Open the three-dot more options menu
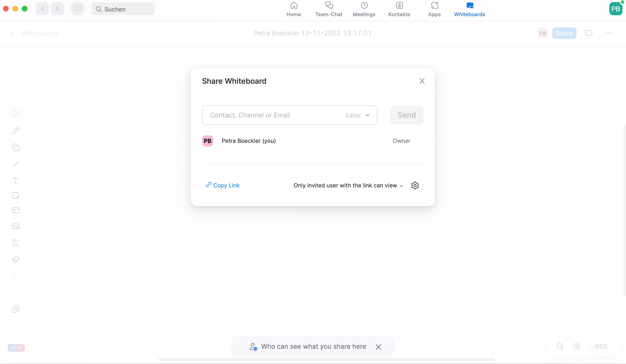The height and width of the screenshot is (364, 626). click(x=609, y=33)
